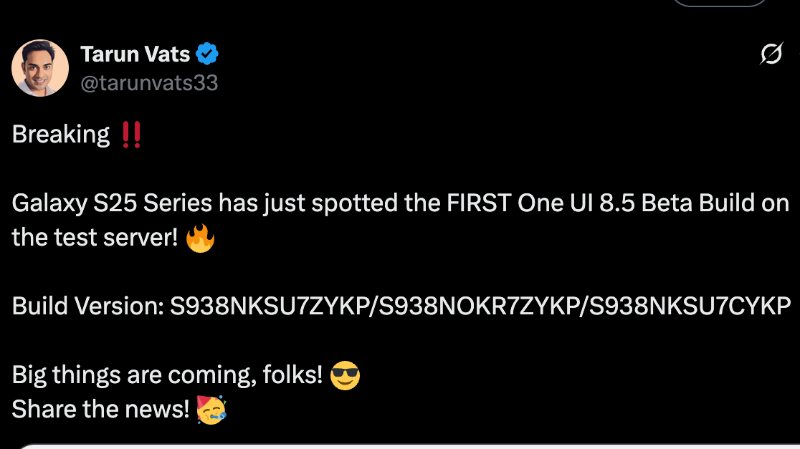The width and height of the screenshot is (800, 449).
Task: Click the 'Share the news!' text
Action: 100,410
